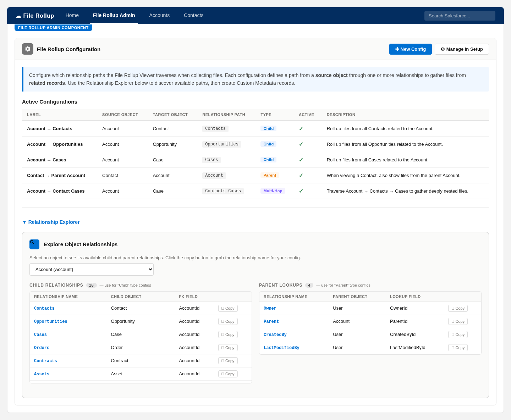Click the Parent lookup relationship link
The image size is (511, 420).
271,321
